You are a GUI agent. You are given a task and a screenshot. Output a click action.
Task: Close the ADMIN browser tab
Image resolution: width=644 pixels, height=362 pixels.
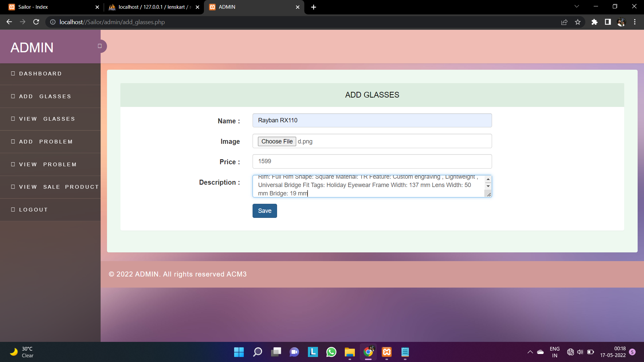298,7
